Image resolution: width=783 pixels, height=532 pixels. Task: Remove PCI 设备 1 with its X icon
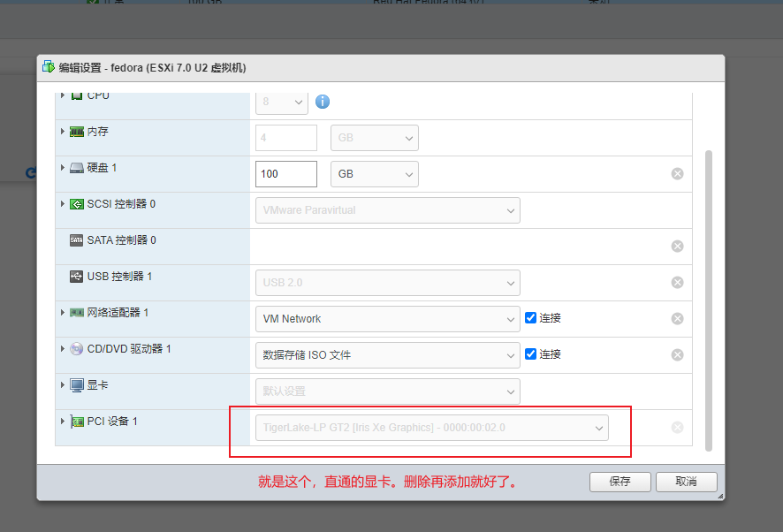point(677,428)
